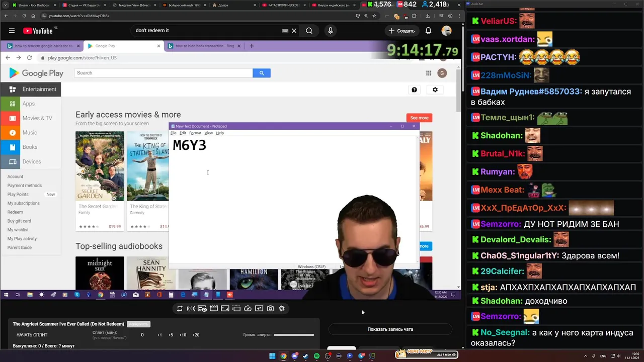
Task: Click НАЧАТЬ СПЛИТ button
Action: tap(32, 335)
